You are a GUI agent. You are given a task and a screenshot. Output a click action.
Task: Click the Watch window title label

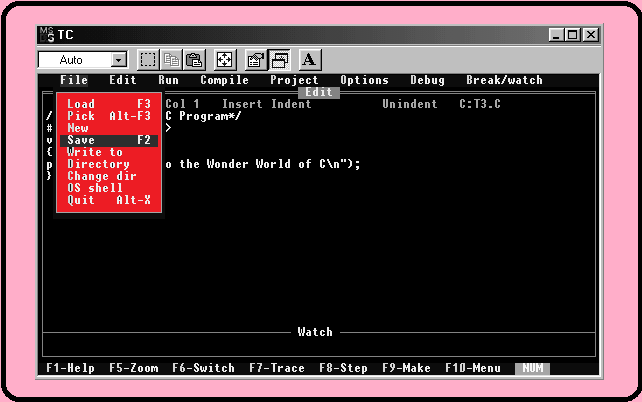(315, 332)
